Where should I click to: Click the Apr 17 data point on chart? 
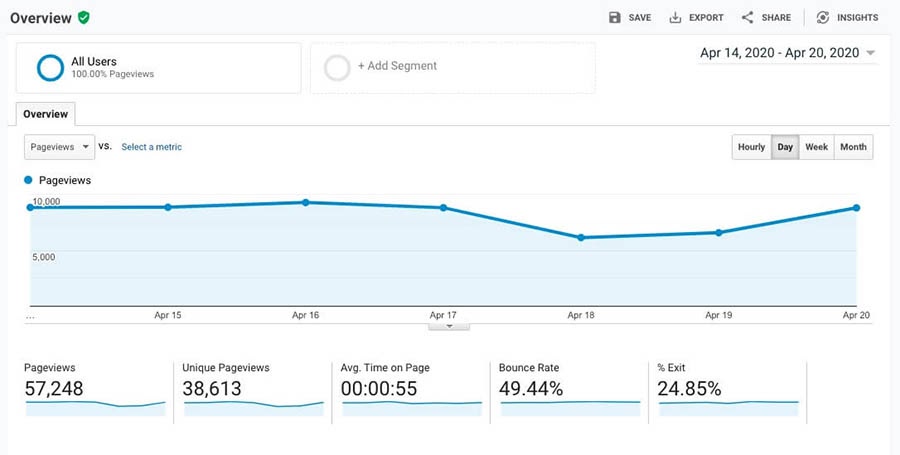point(443,208)
